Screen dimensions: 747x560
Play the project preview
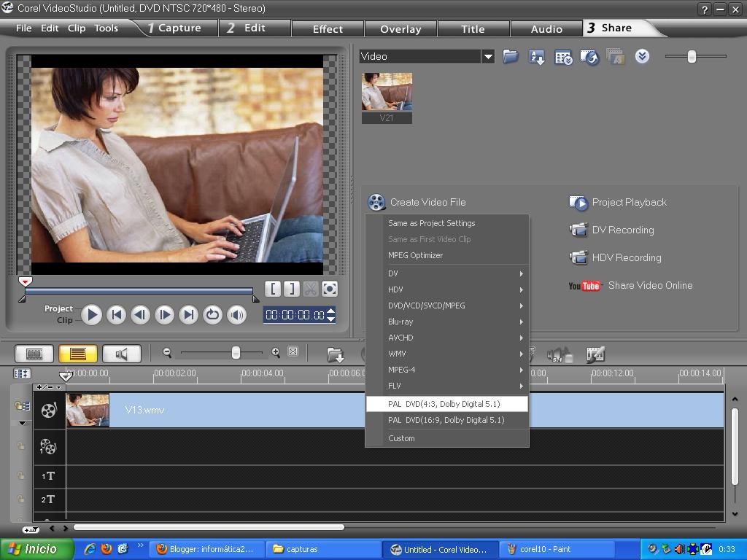[91, 315]
